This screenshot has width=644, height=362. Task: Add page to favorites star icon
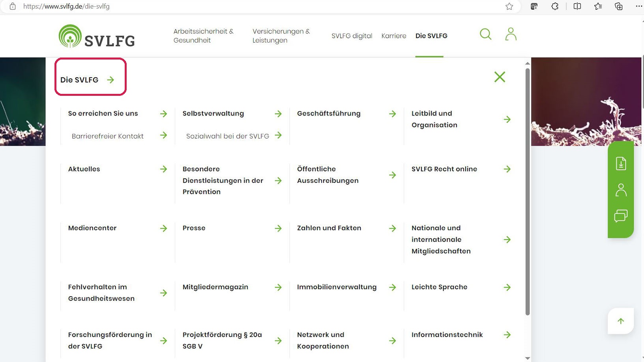tap(509, 6)
